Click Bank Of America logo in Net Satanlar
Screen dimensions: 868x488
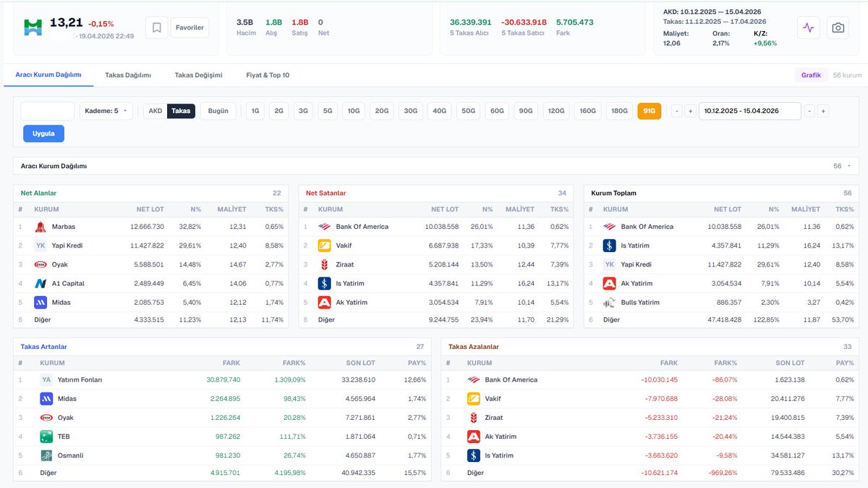[x=325, y=227]
